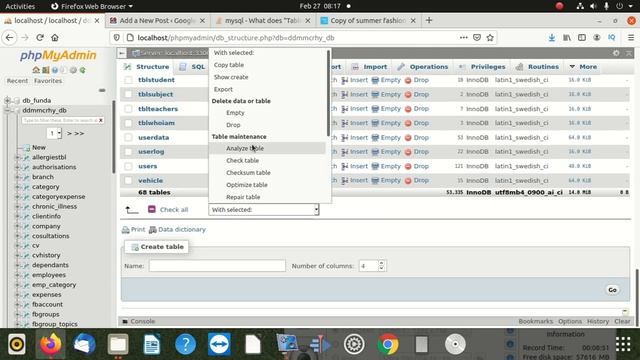The image size is (640, 360).
Task: Open Settings gear from the dock
Action: tap(354, 344)
